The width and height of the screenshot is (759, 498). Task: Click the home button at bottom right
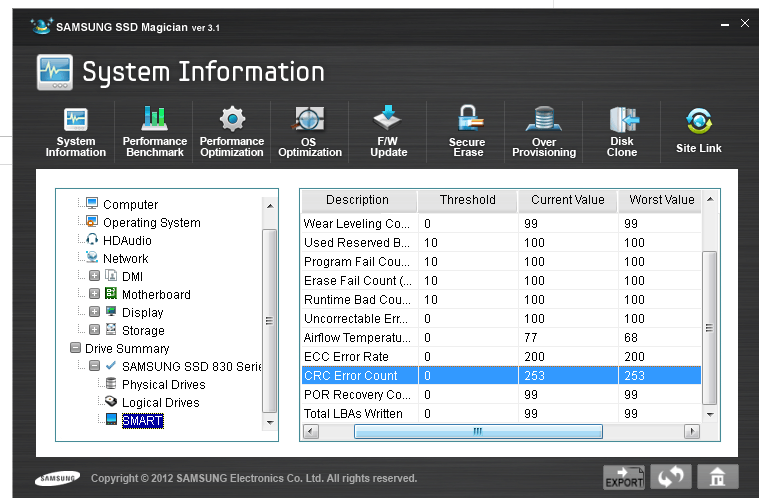pyautogui.click(x=717, y=477)
